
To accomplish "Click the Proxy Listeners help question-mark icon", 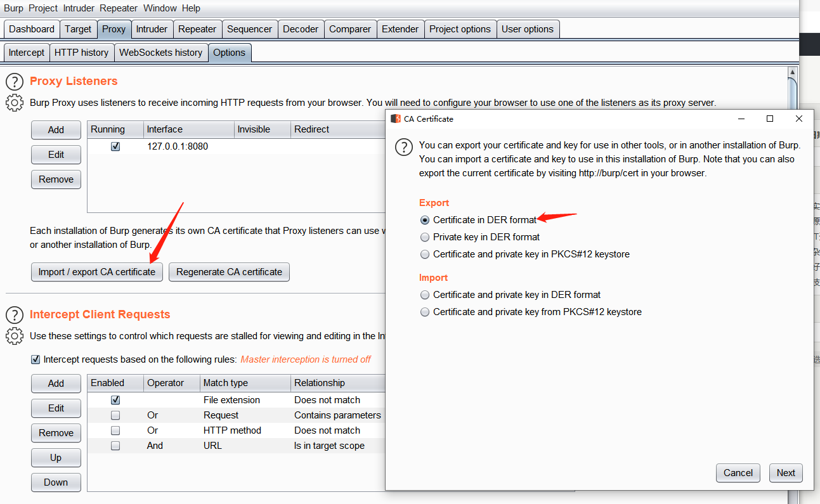I will 15,81.
